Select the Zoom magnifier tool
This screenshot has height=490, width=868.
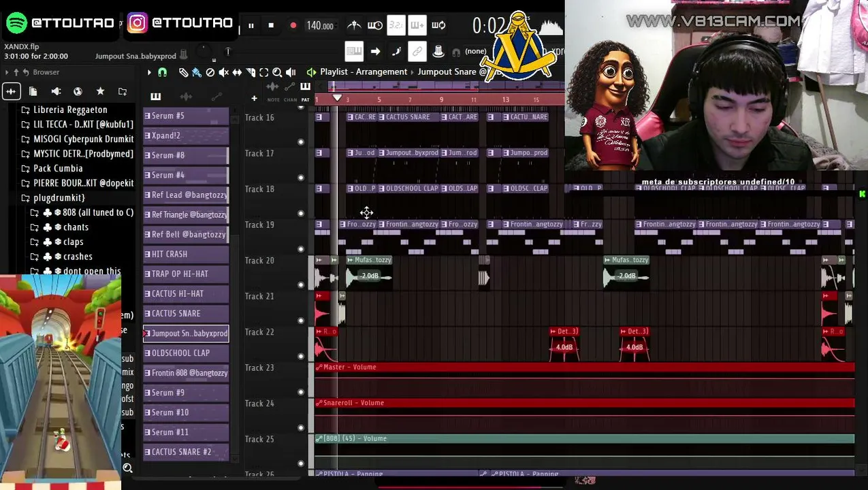coord(277,72)
